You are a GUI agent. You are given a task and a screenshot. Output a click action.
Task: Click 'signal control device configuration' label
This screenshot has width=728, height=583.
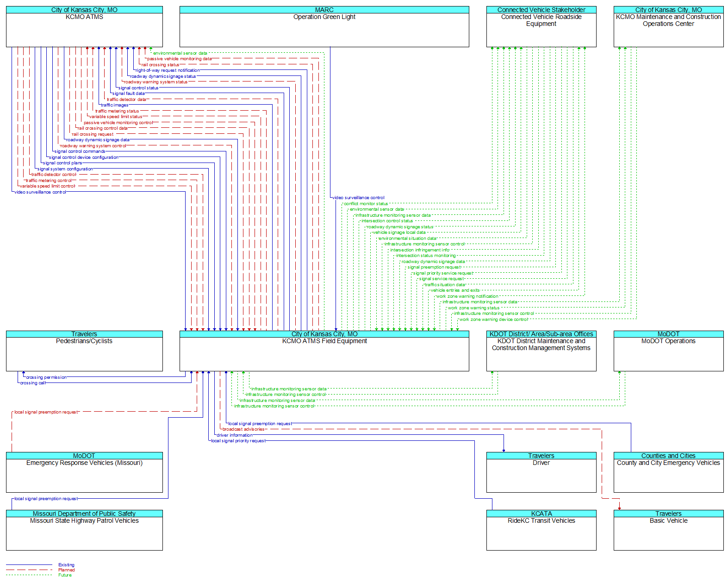pyautogui.click(x=84, y=157)
